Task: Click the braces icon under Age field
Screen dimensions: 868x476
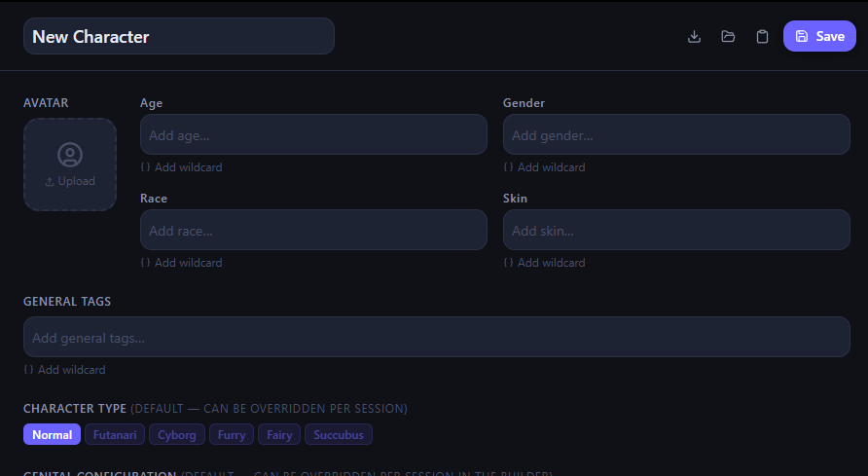Action: coord(145,167)
